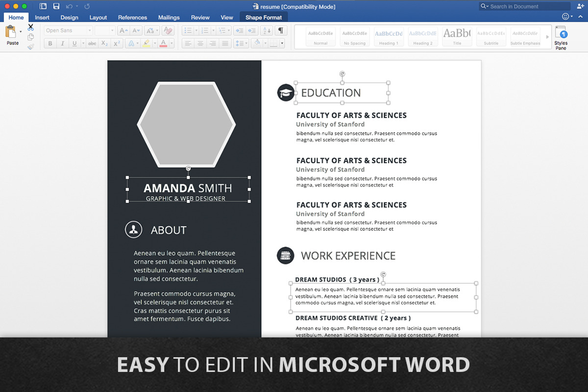Apply the Title style
Screen dimensions: 588x392
click(457, 37)
